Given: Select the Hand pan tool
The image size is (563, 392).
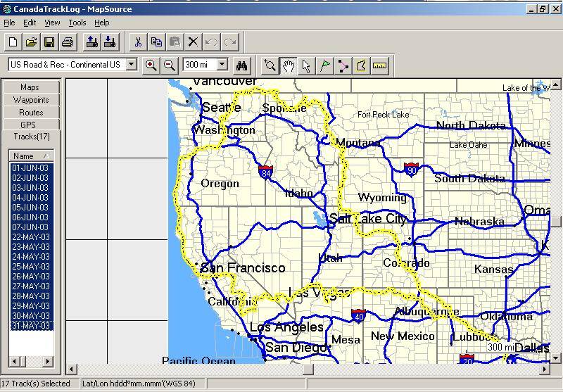Looking at the screenshot, I should pos(289,65).
